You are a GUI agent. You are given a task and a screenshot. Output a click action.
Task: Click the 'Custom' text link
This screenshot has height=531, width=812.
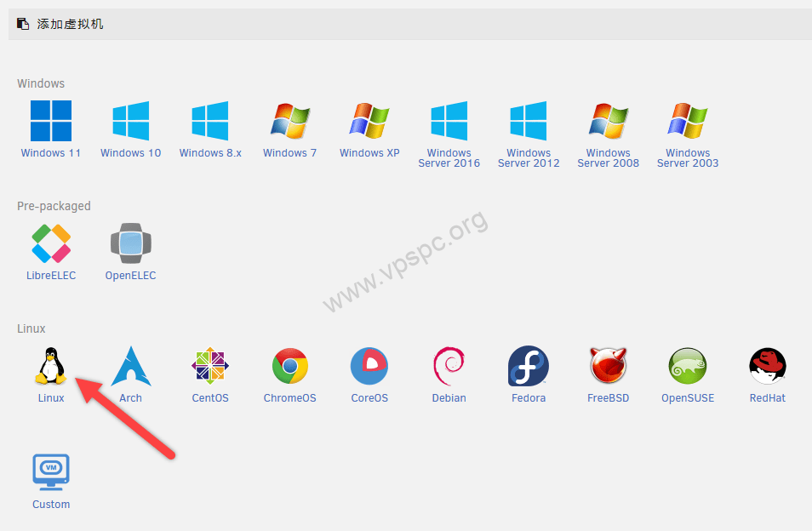pyautogui.click(x=51, y=504)
